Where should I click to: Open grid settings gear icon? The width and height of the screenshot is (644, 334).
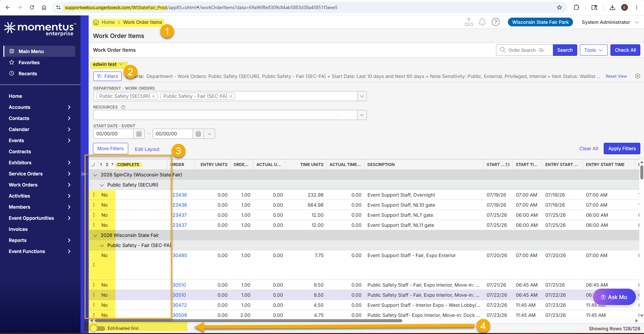point(638,76)
